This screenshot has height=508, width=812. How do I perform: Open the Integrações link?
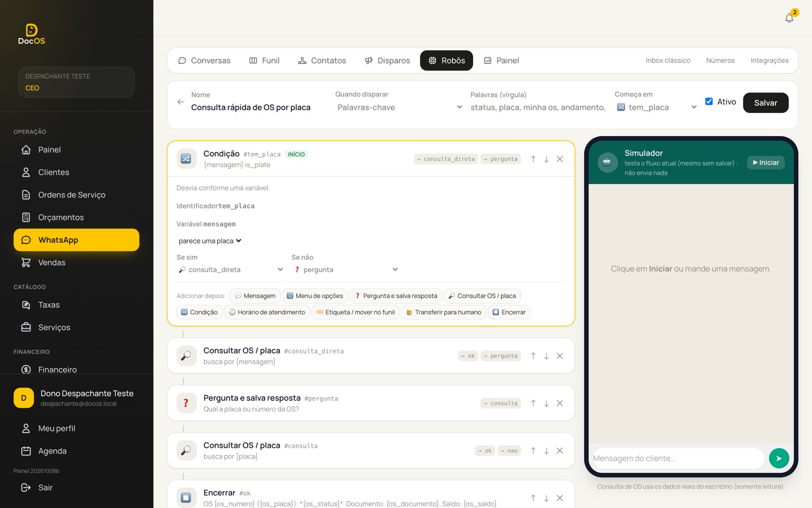(769, 60)
